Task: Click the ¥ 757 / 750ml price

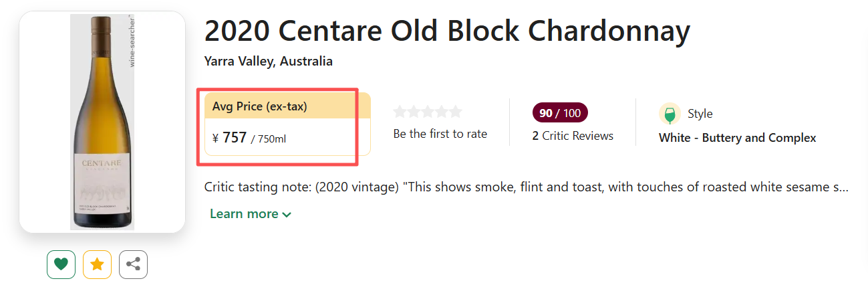Action: pyautogui.click(x=249, y=138)
